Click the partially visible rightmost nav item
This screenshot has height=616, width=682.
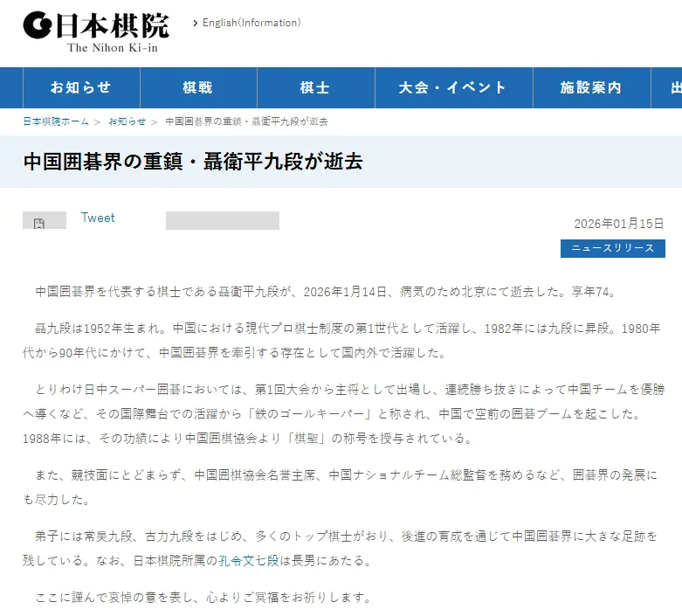675,87
